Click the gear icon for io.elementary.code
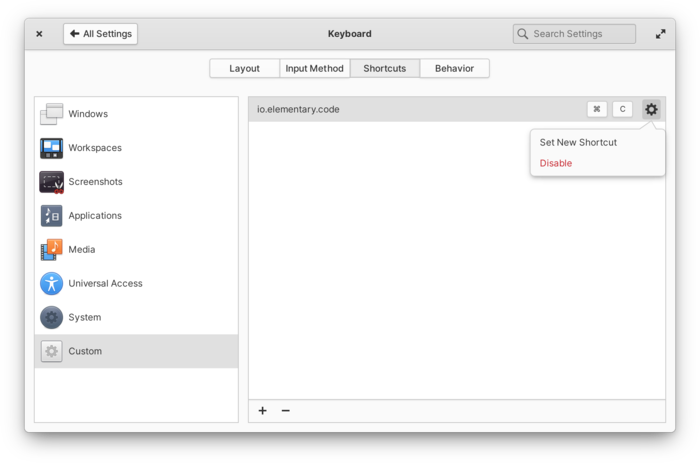 tap(651, 109)
